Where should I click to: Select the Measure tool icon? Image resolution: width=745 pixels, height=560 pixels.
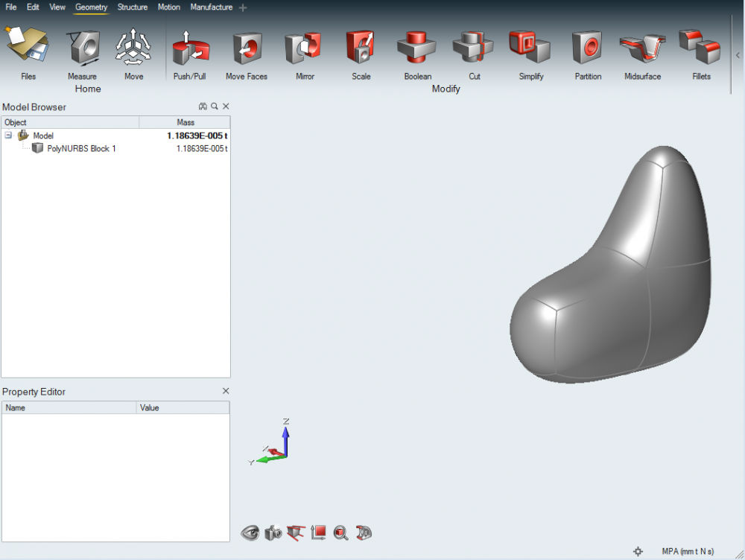(83, 48)
